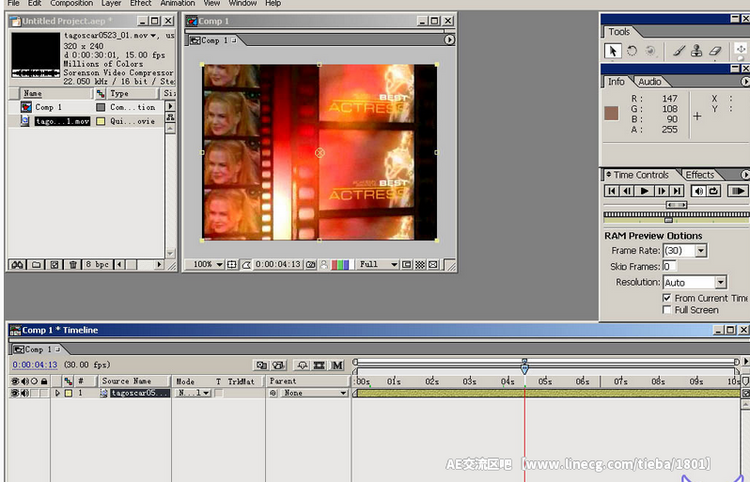The width and height of the screenshot is (750, 482).
Task: Switch to the Effects tab
Action: (699, 175)
